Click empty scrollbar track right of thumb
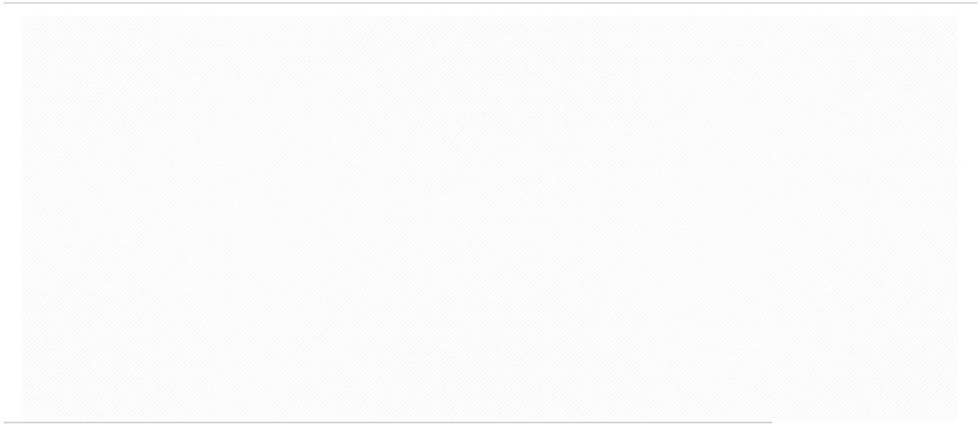Image resolution: width=980 pixels, height=425 pixels. (x=875, y=422)
